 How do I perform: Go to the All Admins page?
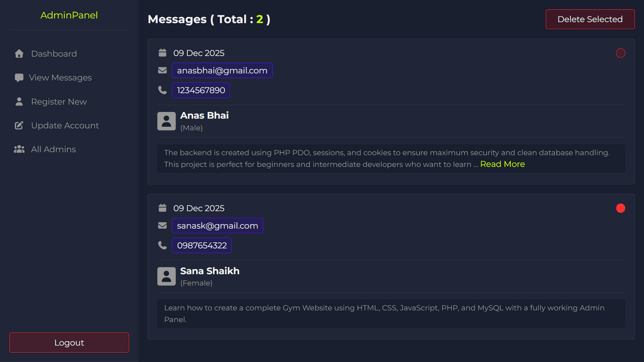pyautogui.click(x=53, y=149)
